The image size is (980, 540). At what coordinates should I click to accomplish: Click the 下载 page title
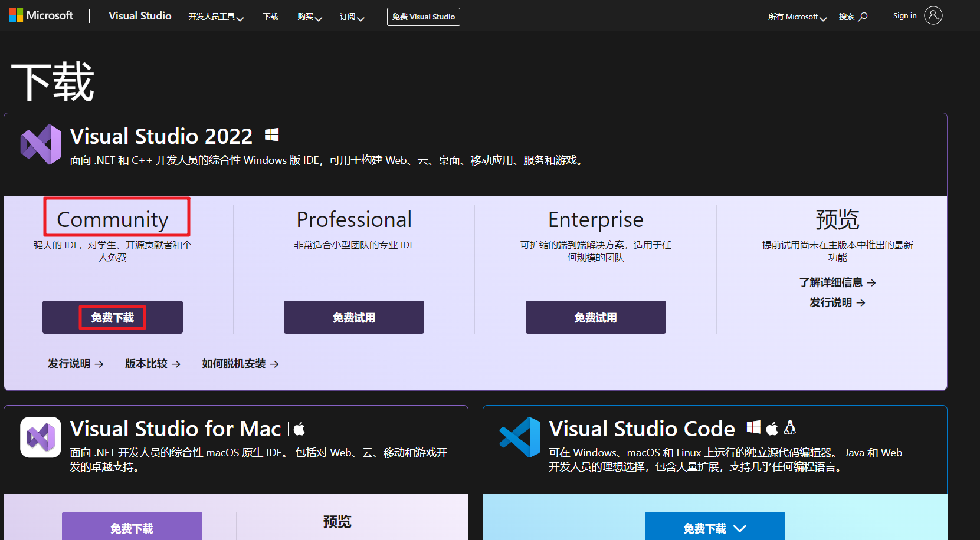click(53, 82)
